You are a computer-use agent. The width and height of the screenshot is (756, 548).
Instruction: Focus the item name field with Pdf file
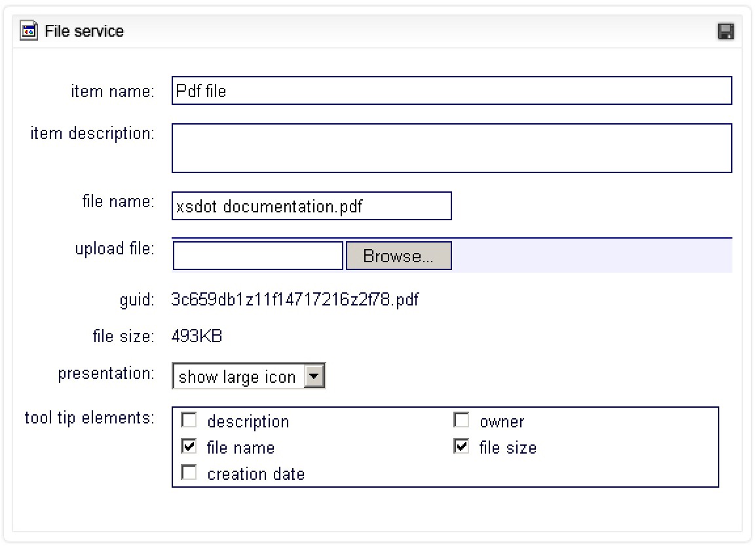451,91
